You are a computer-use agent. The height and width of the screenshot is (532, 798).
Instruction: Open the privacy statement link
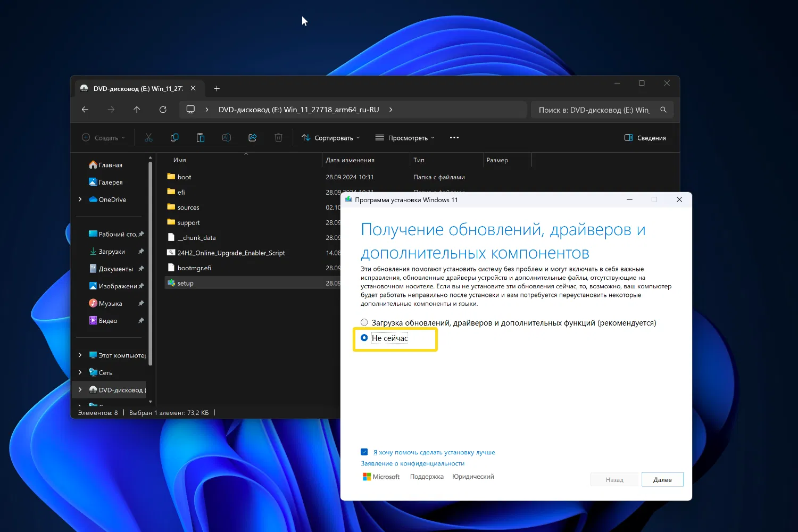412,463
